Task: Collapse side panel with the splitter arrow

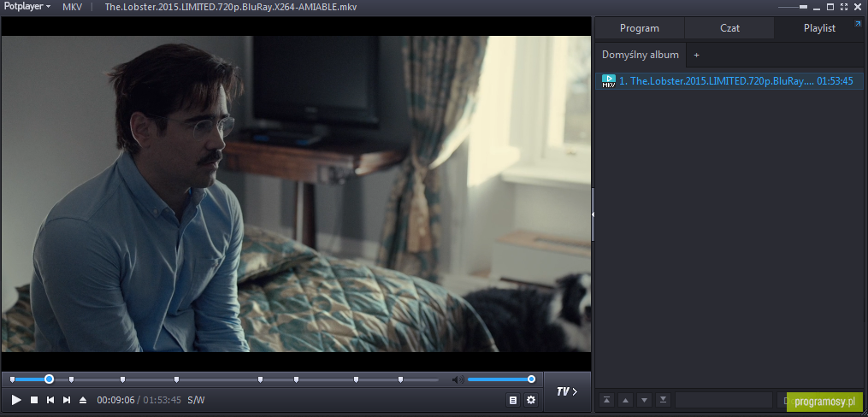Action: [593, 214]
